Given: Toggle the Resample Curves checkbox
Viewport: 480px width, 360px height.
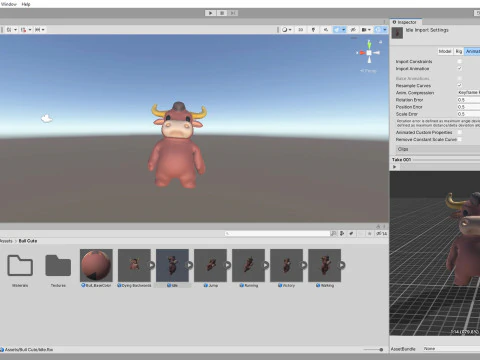Looking at the screenshot, I should coord(460,85).
